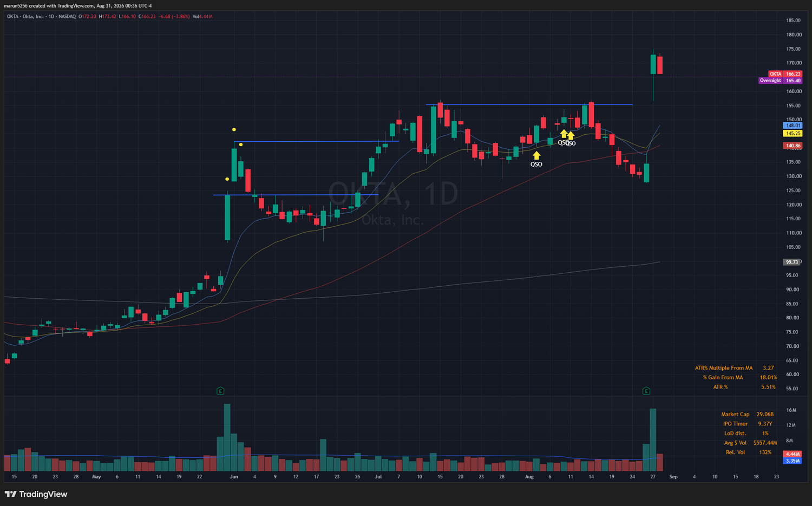The height and width of the screenshot is (506, 812).
Task: Click the late-May earnings E marker
Action: tap(220, 390)
